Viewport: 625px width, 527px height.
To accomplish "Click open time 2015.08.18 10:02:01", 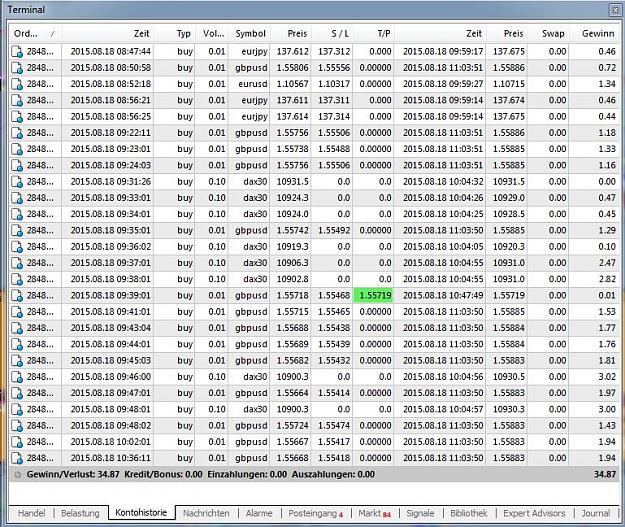I will tap(110, 442).
